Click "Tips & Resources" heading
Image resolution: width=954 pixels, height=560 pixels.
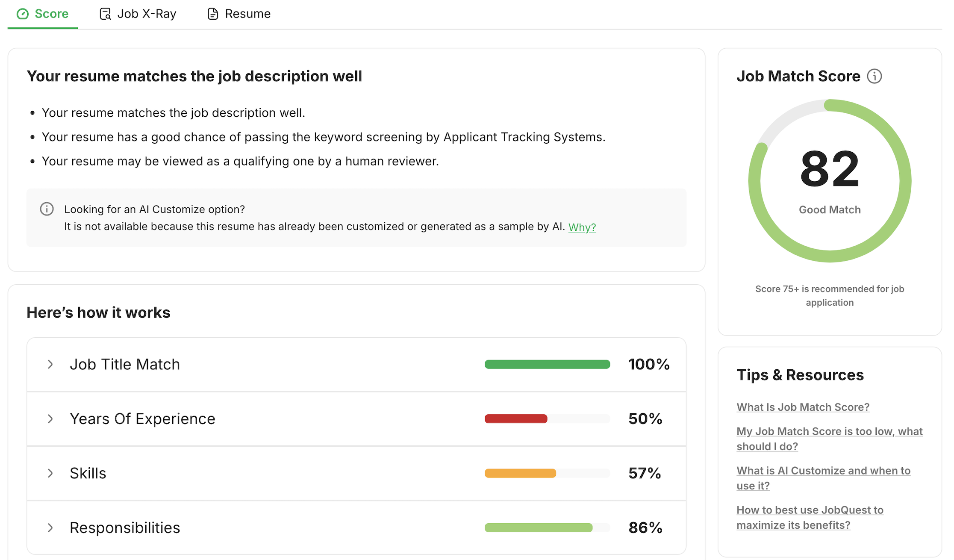pyautogui.click(x=800, y=375)
